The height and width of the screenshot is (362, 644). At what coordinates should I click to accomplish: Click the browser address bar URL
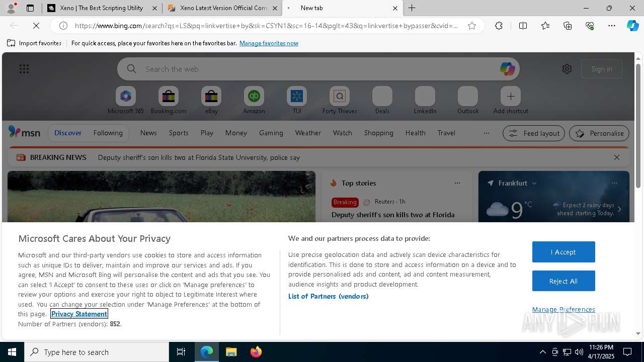pos(267,26)
